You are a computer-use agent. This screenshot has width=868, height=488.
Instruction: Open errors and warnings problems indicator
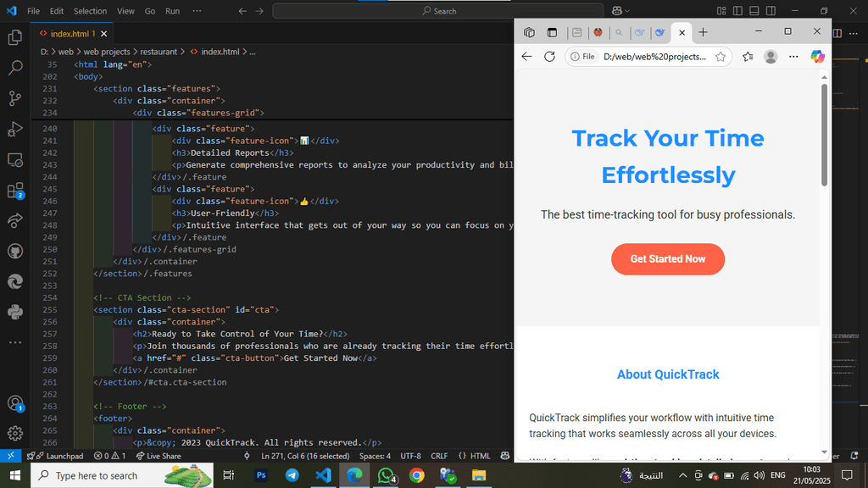pos(109,456)
